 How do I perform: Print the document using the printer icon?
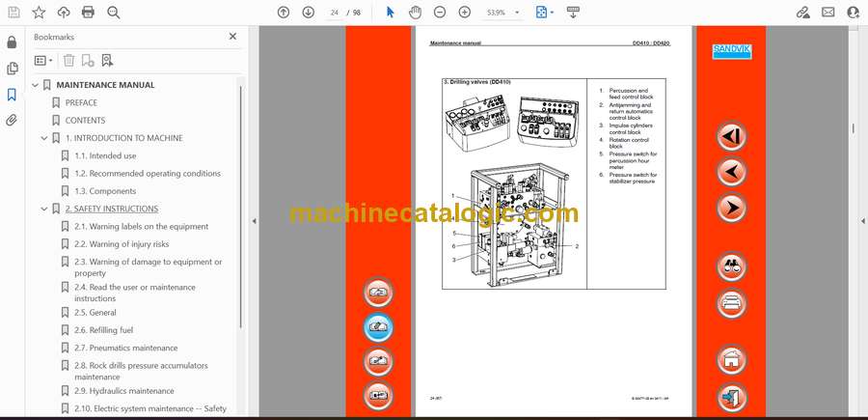[x=88, y=13]
